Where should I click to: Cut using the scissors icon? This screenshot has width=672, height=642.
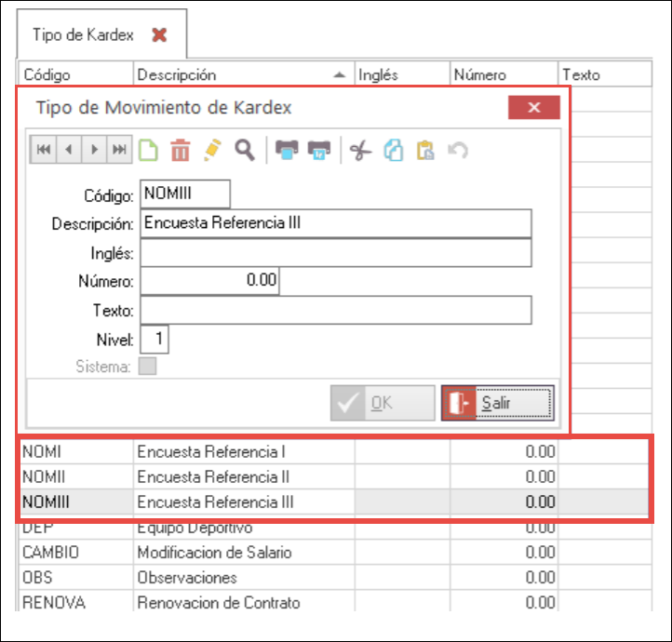[x=360, y=150]
